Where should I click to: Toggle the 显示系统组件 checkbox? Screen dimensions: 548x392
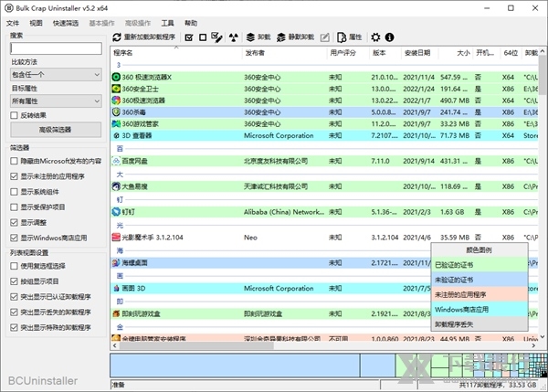point(14,192)
